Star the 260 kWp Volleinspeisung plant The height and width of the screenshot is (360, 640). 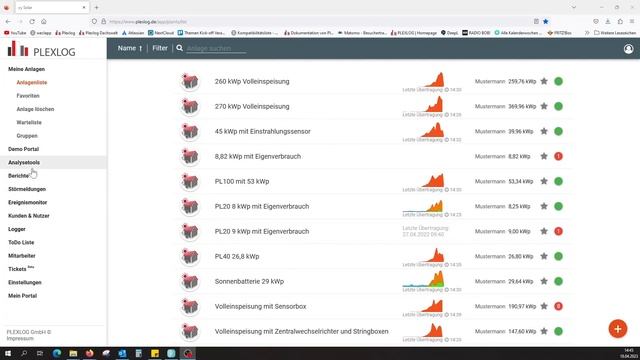(x=544, y=81)
